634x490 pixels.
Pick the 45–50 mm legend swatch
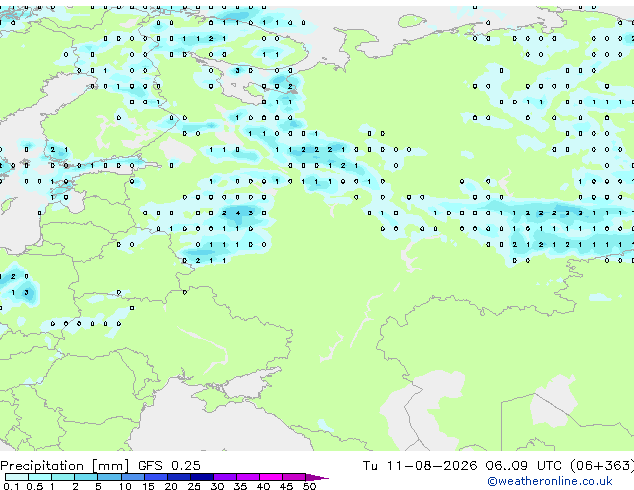294,477
